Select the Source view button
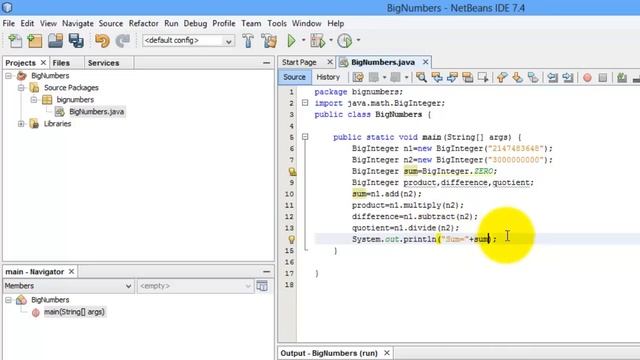This screenshot has height=360, width=640. tap(294, 77)
